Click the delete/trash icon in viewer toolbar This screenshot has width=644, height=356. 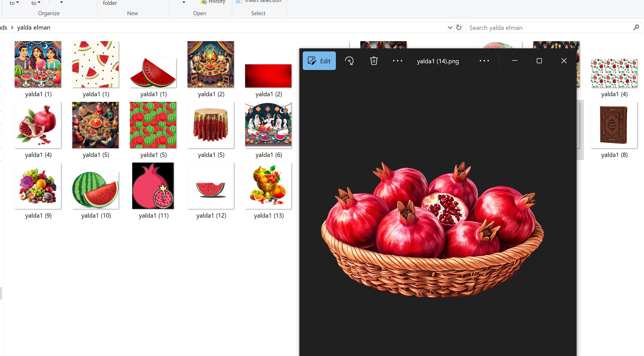coord(374,60)
